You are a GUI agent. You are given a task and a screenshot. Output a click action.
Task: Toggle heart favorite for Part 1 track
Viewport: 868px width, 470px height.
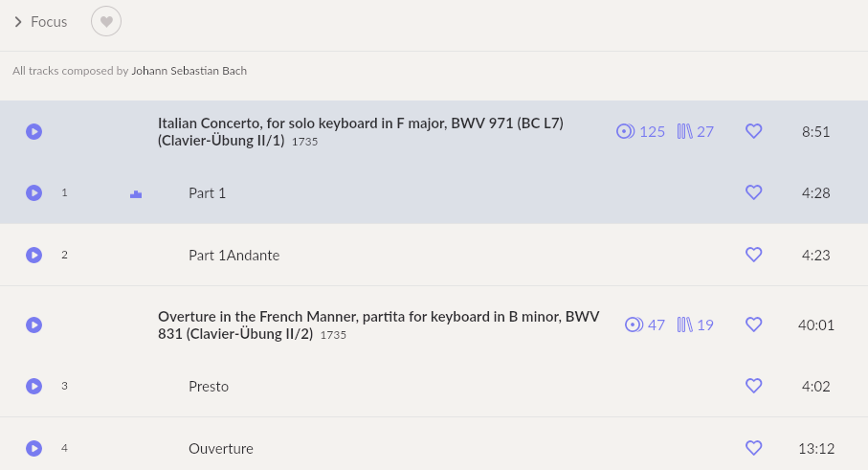(x=753, y=192)
